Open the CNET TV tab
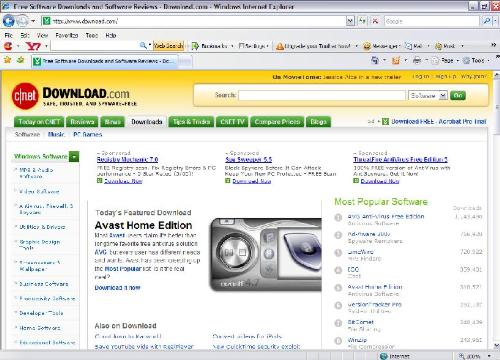The image size is (500, 360). tap(232, 122)
